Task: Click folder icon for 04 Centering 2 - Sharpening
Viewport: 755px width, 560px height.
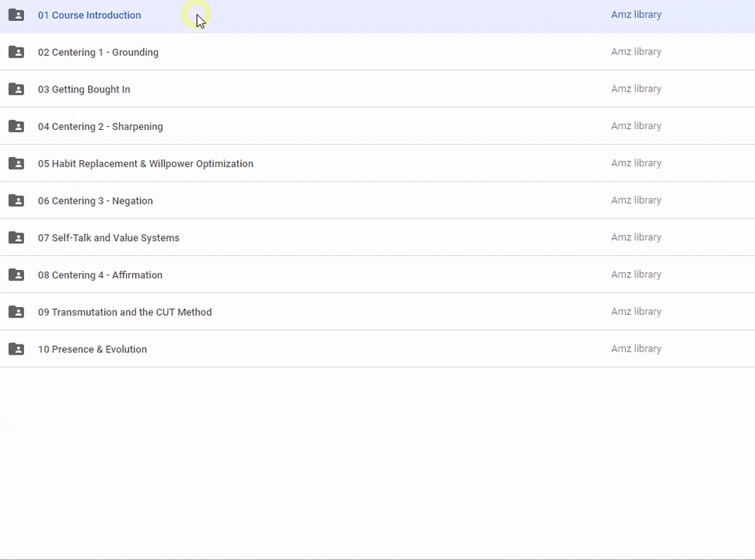Action: 16,127
